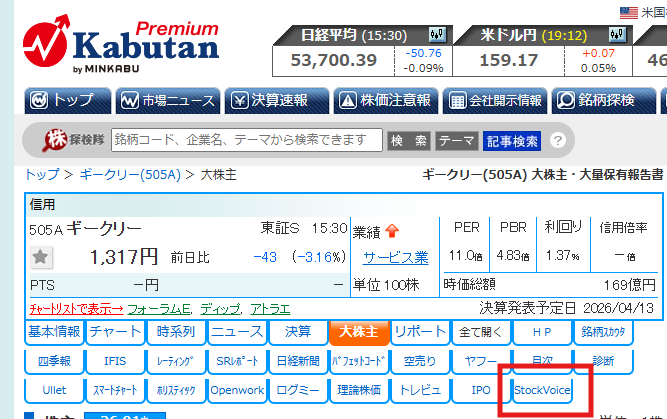Click the US flag icon
Screen dimensions: 667x419
629,13
